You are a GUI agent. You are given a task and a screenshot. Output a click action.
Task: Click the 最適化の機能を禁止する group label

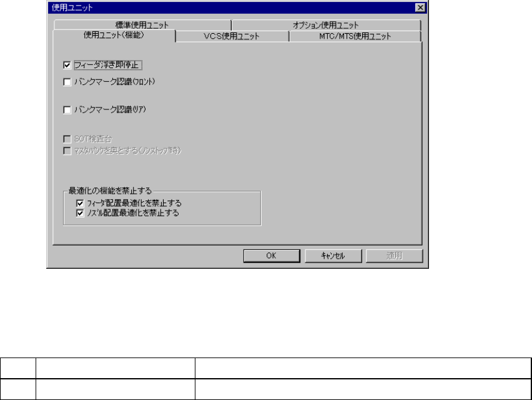(x=110, y=191)
